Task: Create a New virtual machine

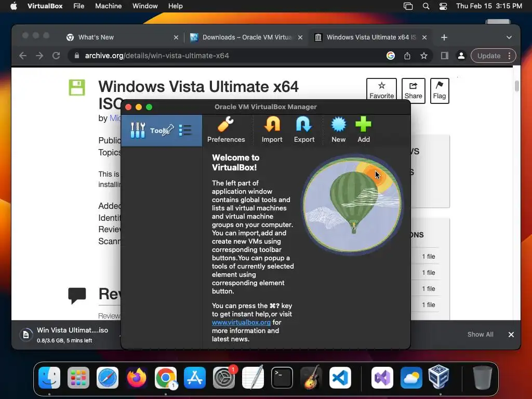Action: click(x=338, y=129)
